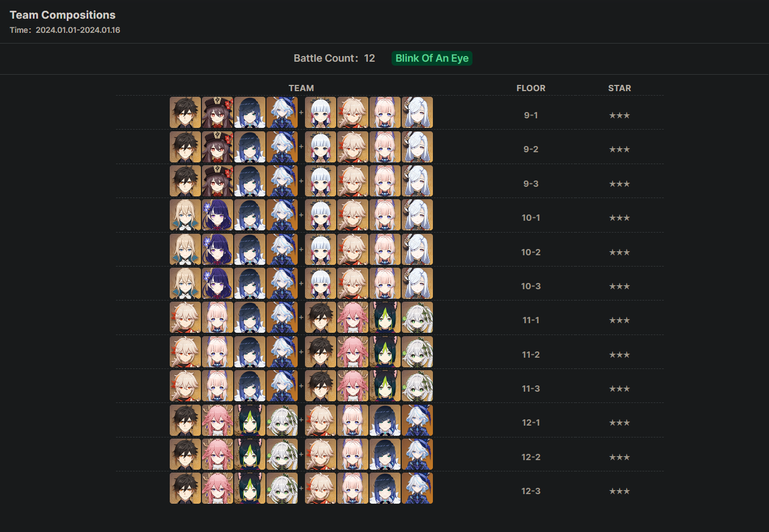The width and height of the screenshot is (769, 532).
Task: Click Zhongli's avatar in the 9-1 row
Action: (185, 113)
